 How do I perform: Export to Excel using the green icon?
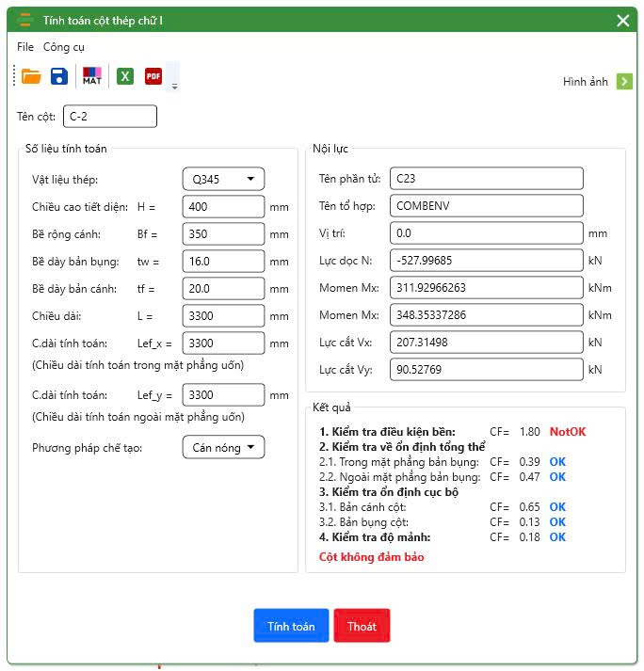124,76
